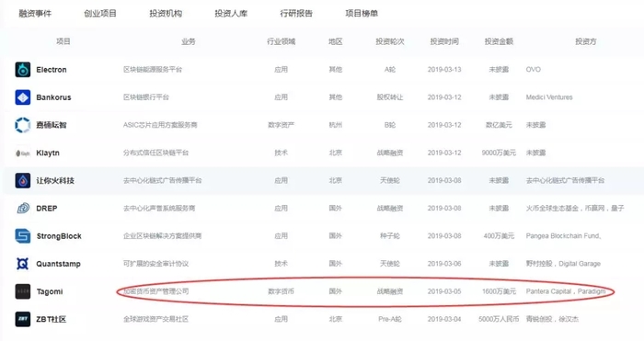Click date 2019-03-05 in Tagomi row

(x=444, y=291)
